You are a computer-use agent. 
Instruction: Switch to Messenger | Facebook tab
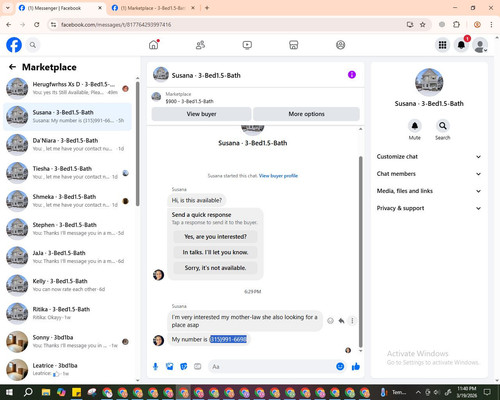pyautogui.click(x=60, y=8)
